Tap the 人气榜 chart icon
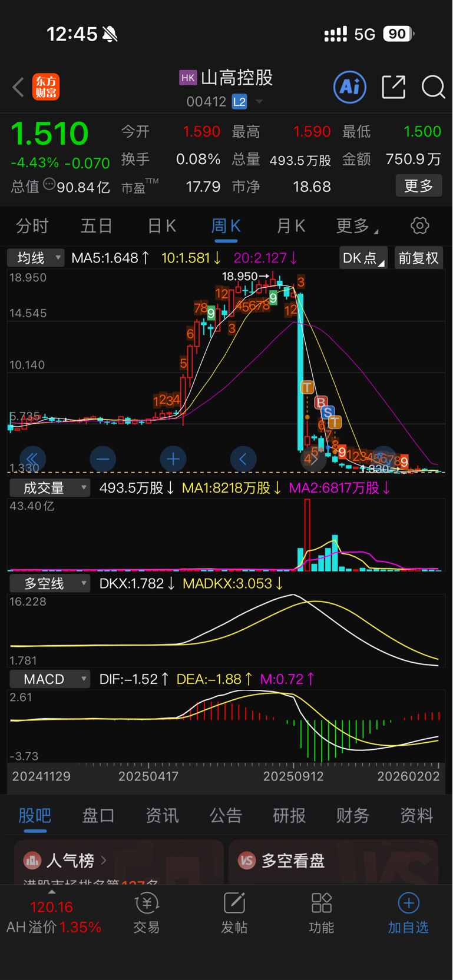The image size is (453, 980). pos(32,861)
